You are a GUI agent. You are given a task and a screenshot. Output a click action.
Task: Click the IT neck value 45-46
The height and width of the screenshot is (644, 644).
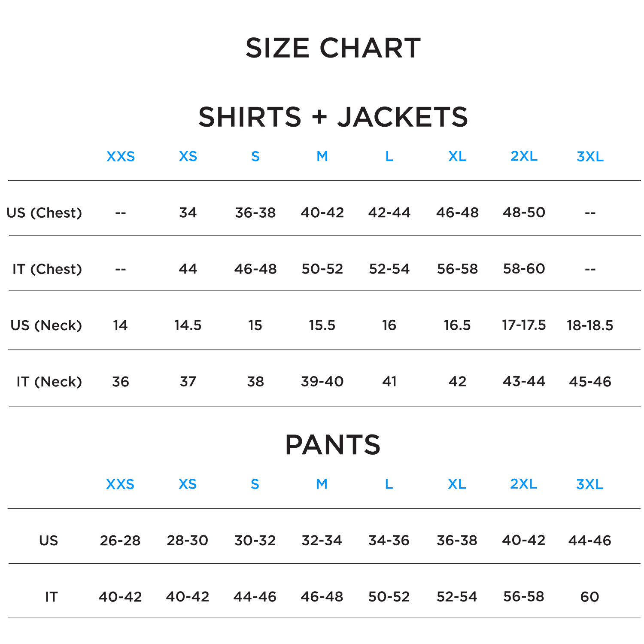[590, 381]
